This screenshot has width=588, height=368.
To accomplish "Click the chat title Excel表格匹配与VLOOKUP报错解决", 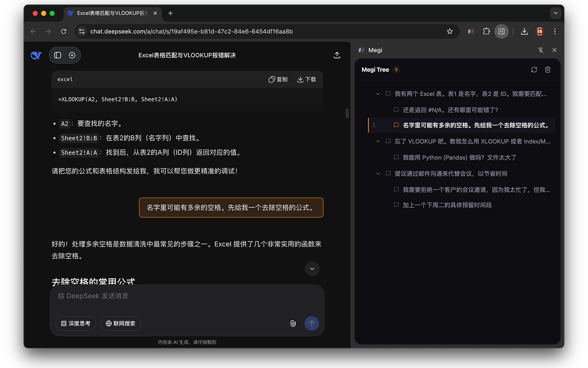I will [x=187, y=55].
